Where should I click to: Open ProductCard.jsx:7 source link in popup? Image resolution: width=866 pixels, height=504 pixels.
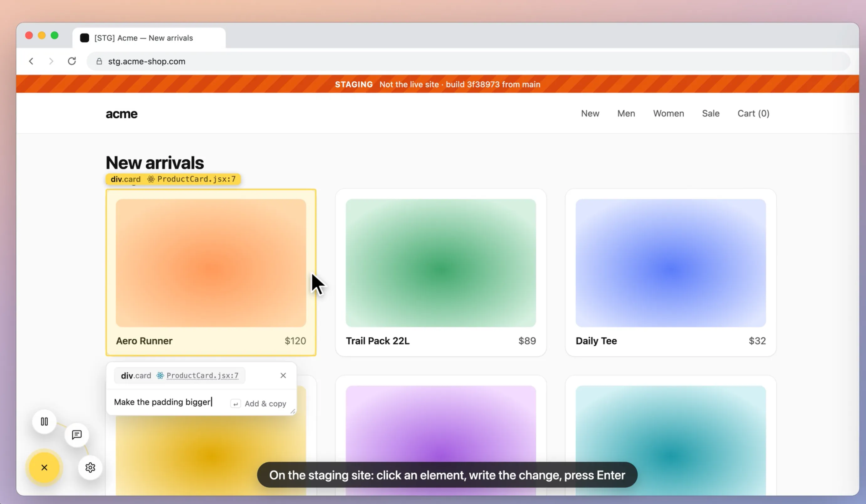[x=202, y=375]
